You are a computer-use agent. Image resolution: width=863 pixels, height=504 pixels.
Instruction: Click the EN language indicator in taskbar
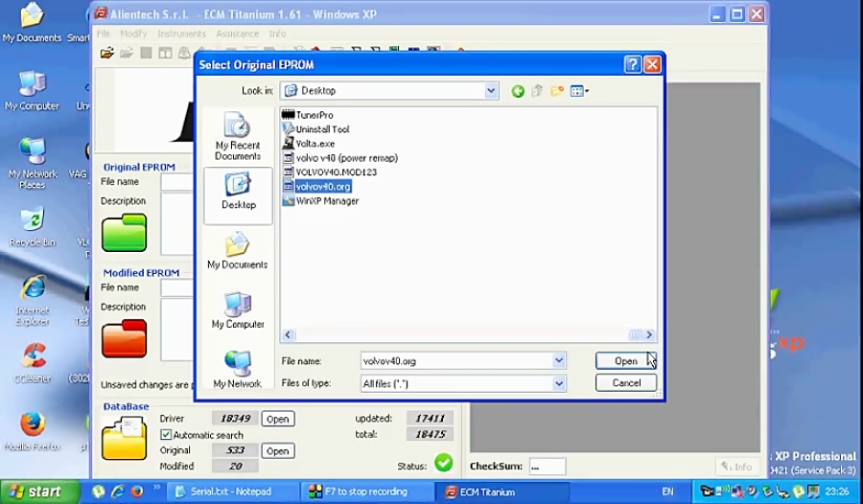pos(667,492)
